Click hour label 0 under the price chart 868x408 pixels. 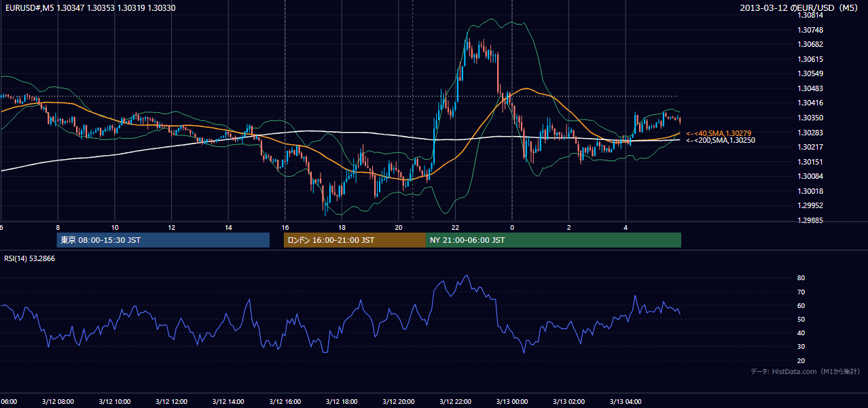[512, 227]
